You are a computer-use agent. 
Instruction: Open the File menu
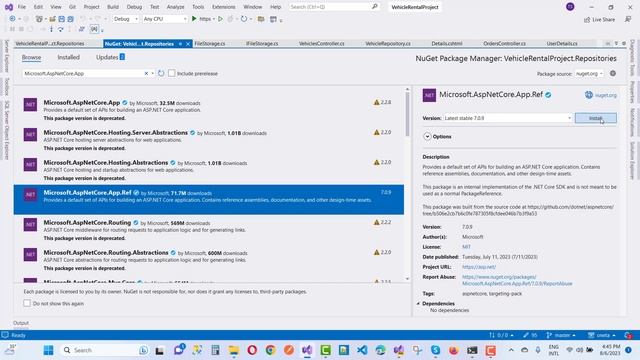coord(22,7)
